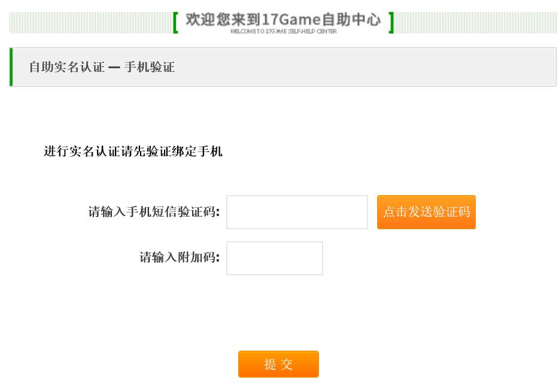Viewport: 559px width, 392px height.
Task: Click the 欢迎您来到17Game自助中心 banner title
Action: [x=284, y=19]
